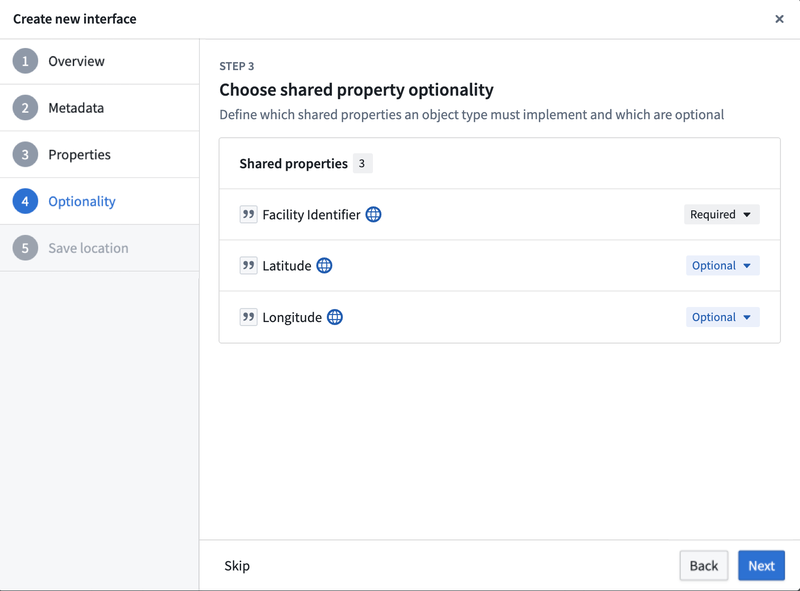This screenshot has height=591, width=800.
Task: Click the string type icon beside Latitude
Action: [248, 266]
